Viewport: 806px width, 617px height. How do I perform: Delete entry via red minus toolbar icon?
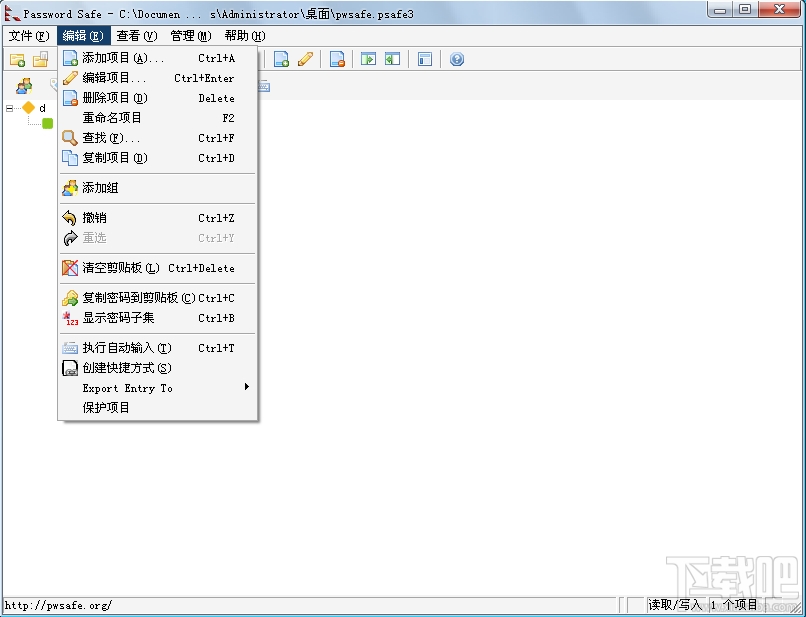pos(338,59)
